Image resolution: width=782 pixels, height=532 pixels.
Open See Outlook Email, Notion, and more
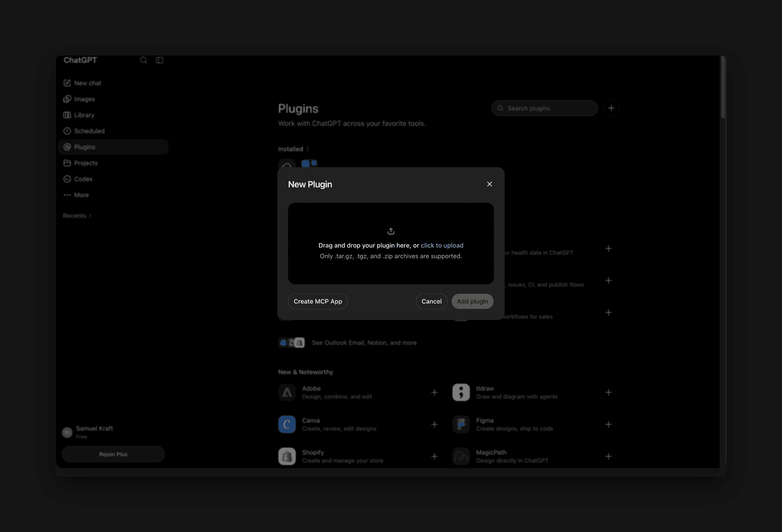click(x=347, y=343)
